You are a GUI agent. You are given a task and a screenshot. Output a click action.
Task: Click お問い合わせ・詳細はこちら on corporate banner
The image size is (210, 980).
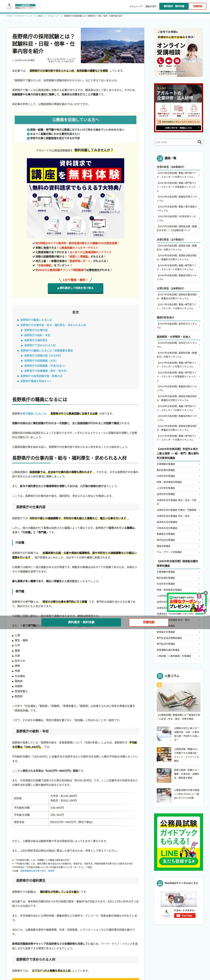(178, 128)
